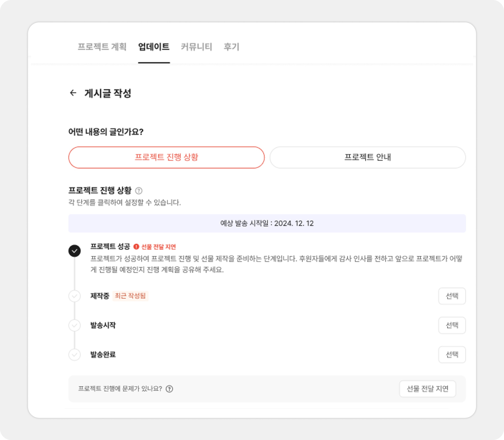Screen dimensions: 504x440
Task: Click the red warning icon before 선물 전달 지연
Action: [136, 247]
